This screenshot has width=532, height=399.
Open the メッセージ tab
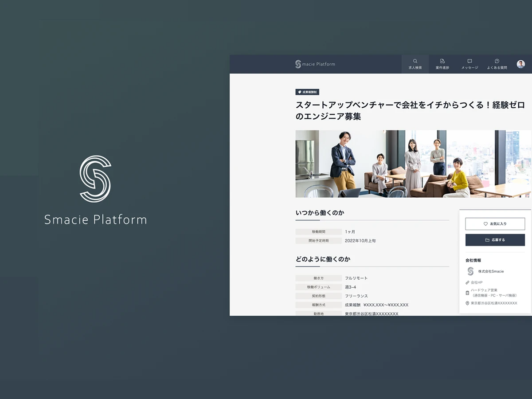tap(469, 64)
